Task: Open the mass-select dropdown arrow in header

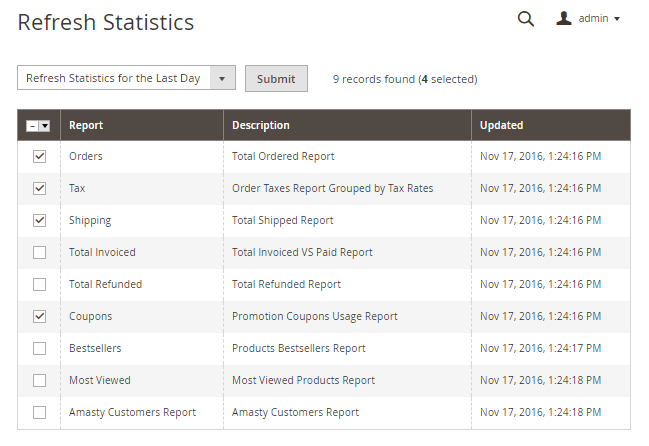Action: pyautogui.click(x=45, y=126)
